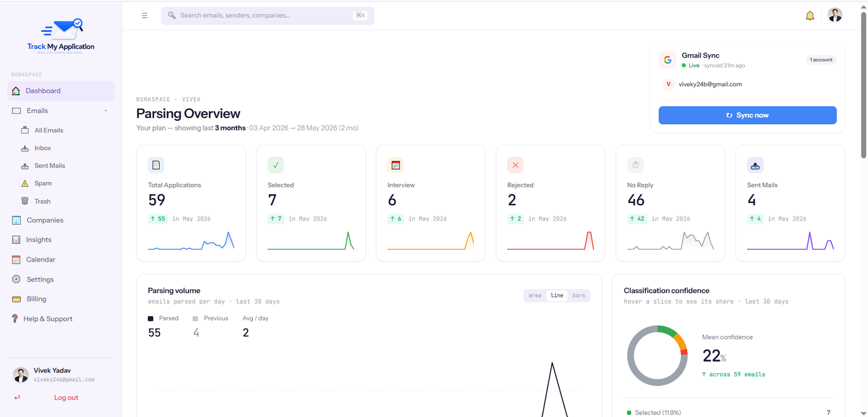Click the Log out arrow icon
868x417 pixels.
click(17, 397)
